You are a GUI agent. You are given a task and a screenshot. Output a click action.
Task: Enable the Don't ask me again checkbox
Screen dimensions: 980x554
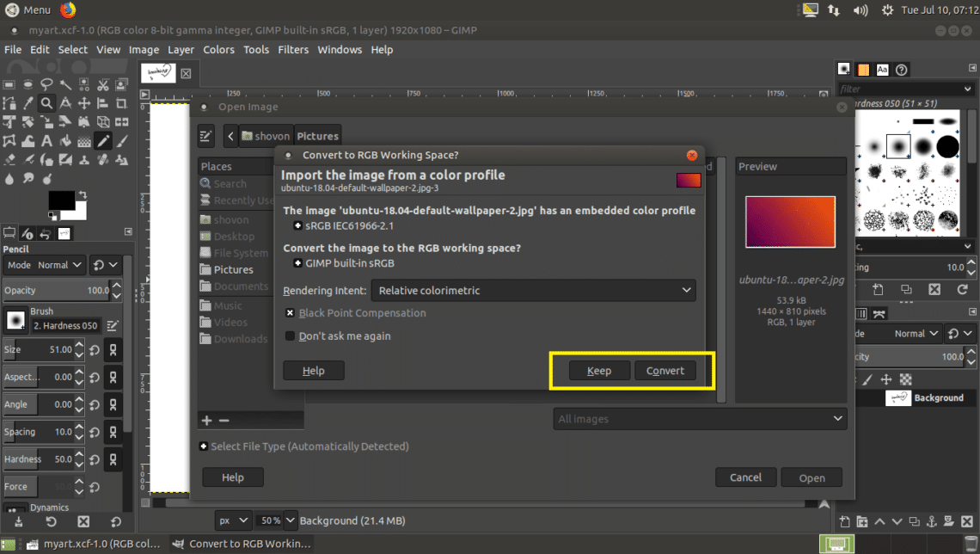(291, 336)
